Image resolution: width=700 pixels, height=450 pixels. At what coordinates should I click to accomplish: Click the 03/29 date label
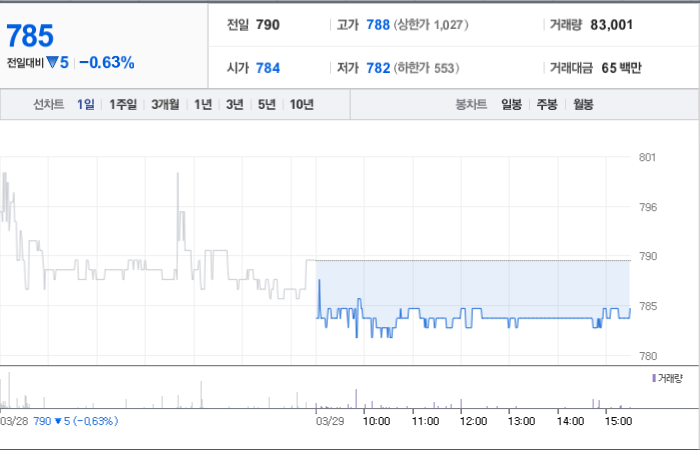pyautogui.click(x=330, y=421)
